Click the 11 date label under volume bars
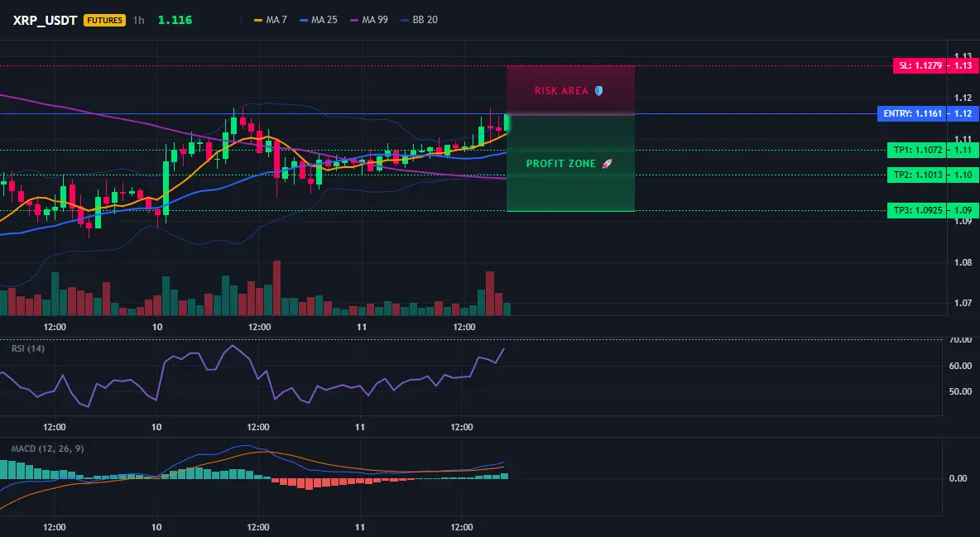This screenshot has height=537, width=980. coord(361,327)
